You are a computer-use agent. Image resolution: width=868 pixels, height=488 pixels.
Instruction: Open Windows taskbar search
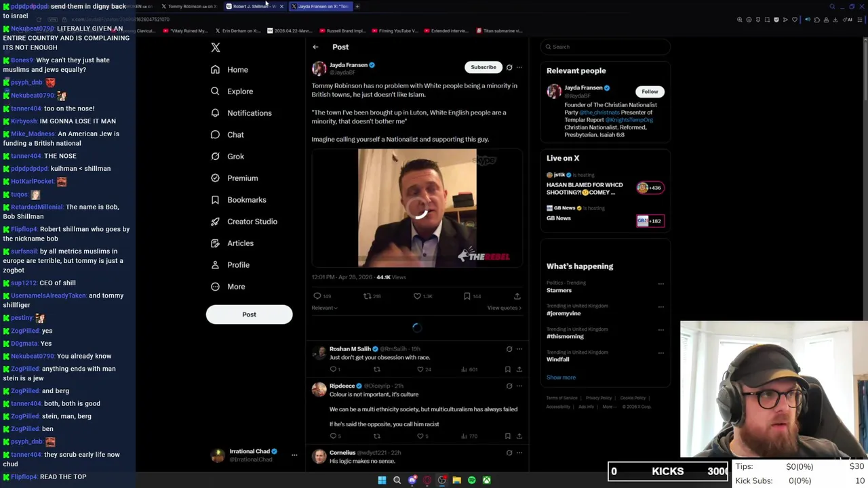[397, 480]
